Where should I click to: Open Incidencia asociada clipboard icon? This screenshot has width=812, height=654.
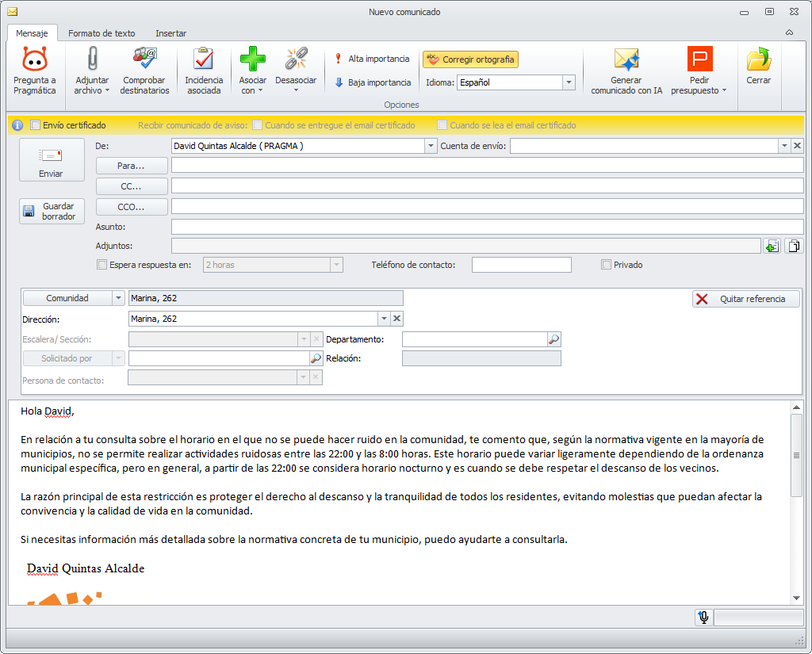(204, 60)
